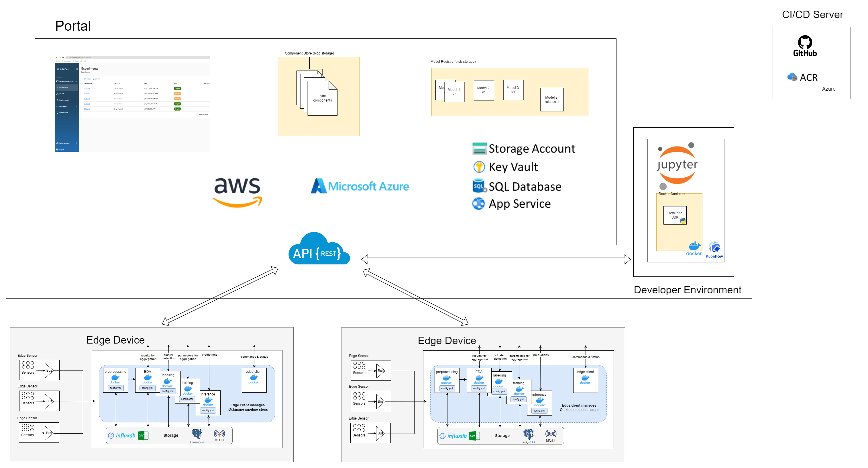The image size is (868, 468).
Task: Click the OctaiPipe logo in portal screenshot
Action: point(63,69)
